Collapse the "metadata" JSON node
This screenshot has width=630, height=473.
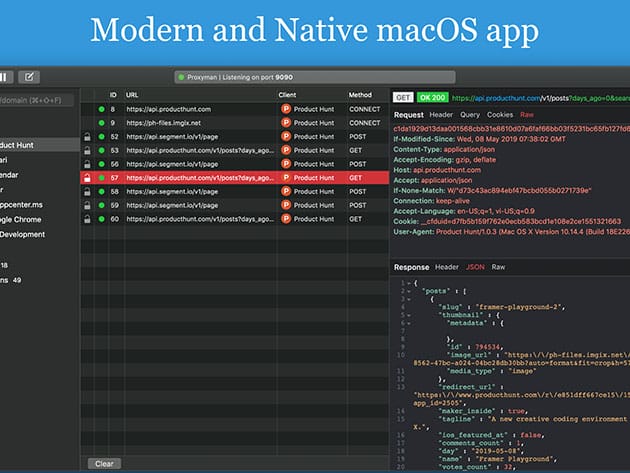[407, 325]
